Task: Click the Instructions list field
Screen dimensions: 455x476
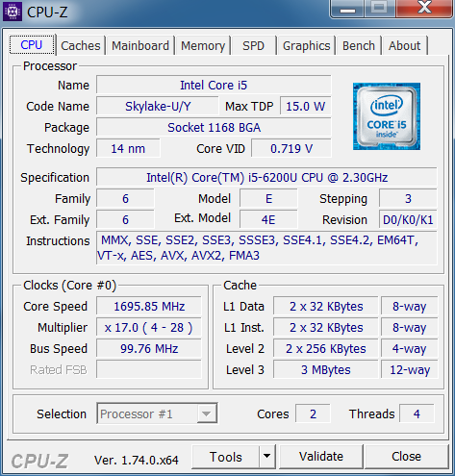Action: point(266,248)
